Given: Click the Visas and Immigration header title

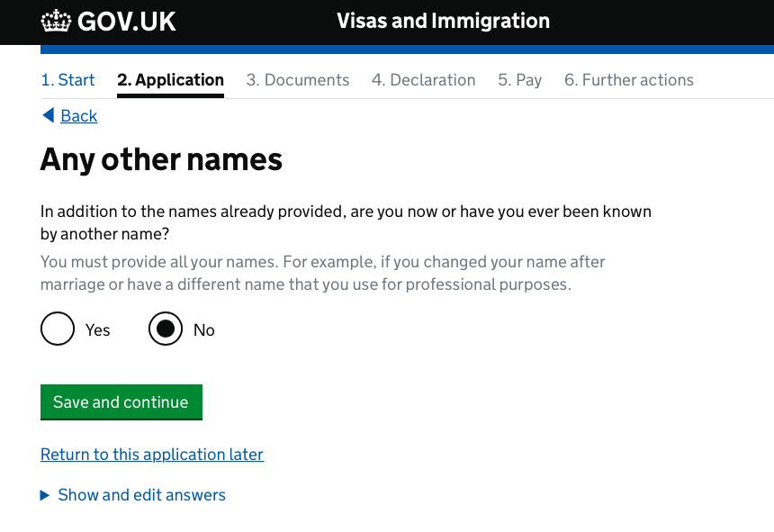Looking at the screenshot, I should pos(444,22).
